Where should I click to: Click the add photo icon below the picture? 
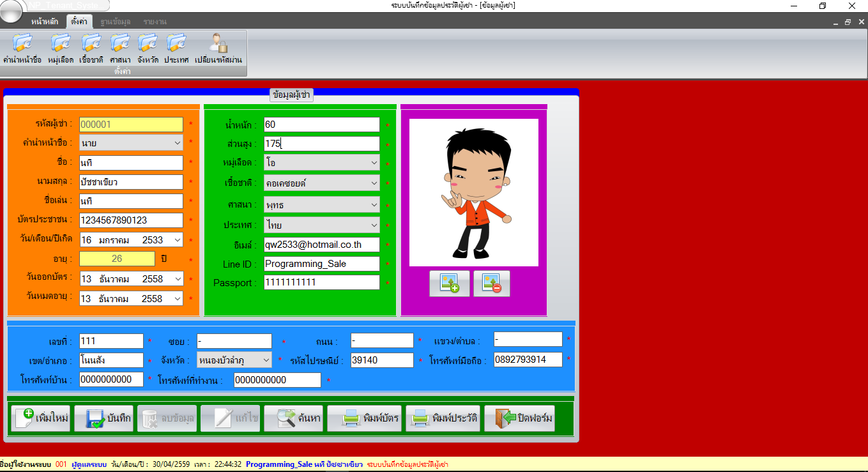tap(451, 284)
